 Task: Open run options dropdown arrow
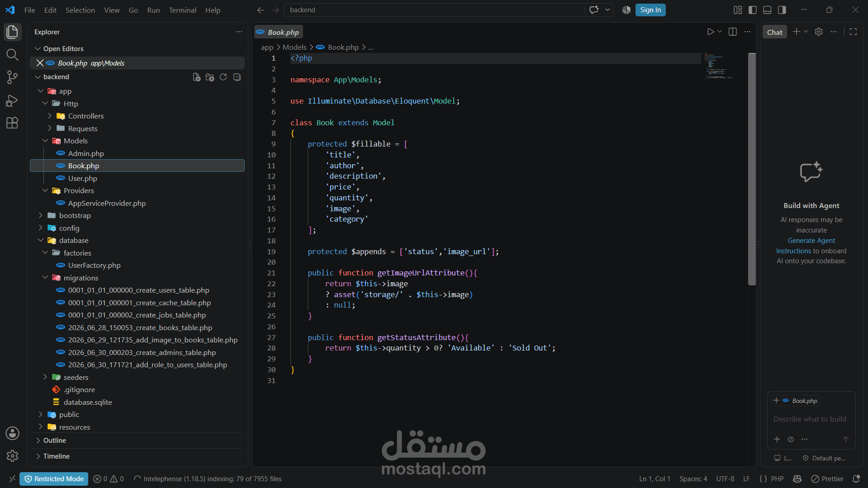pos(720,32)
